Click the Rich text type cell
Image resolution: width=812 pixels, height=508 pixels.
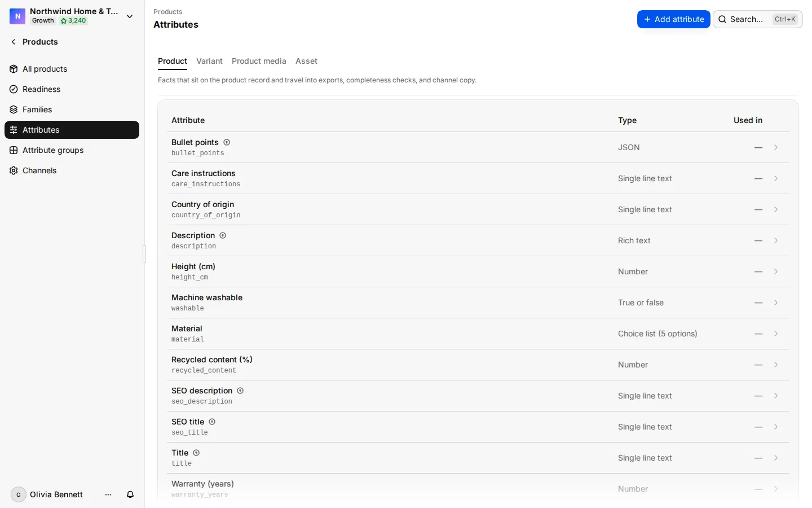point(634,240)
